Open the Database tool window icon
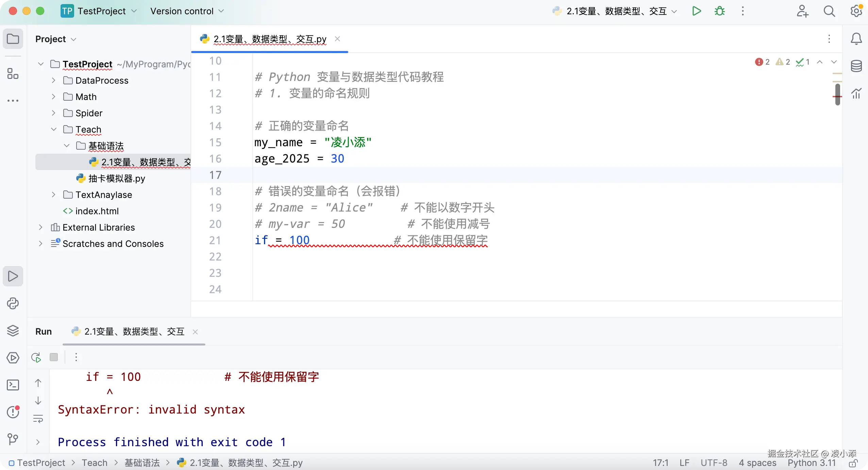868x470 pixels. [856, 66]
